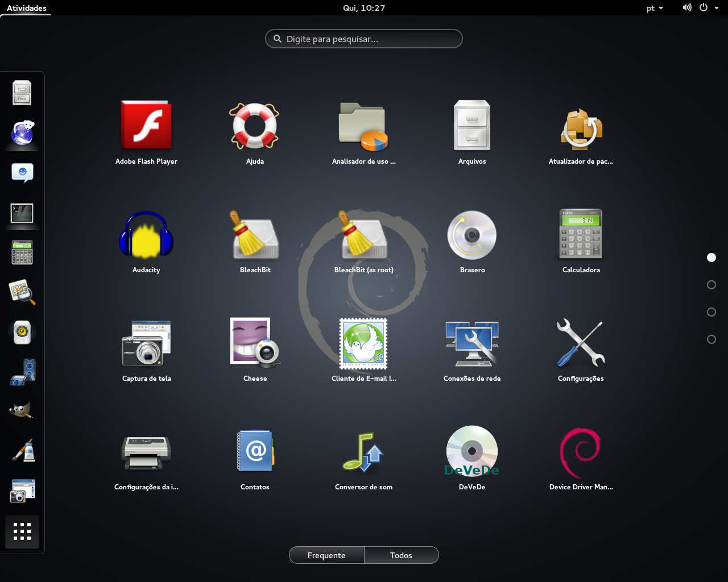Open the Qui, 10:27 clock menu

[x=364, y=8]
